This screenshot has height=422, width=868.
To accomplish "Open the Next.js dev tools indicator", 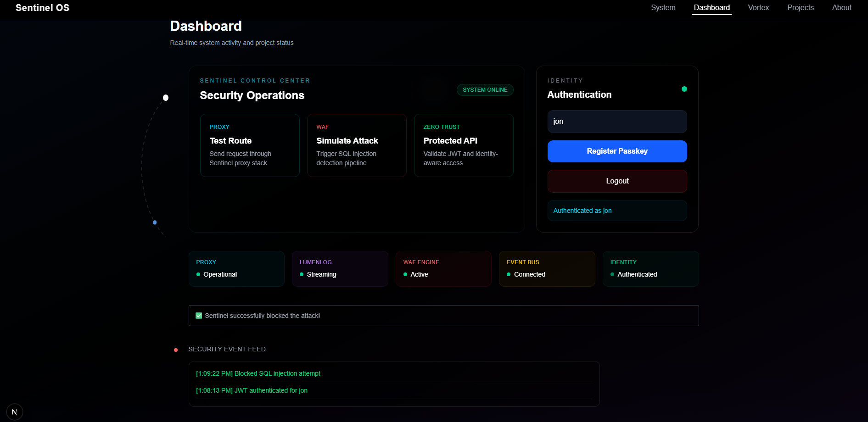I will [15, 412].
